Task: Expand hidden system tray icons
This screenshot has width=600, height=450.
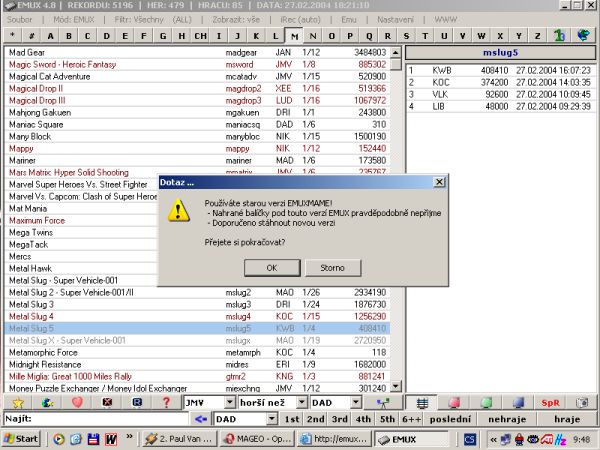Action: coord(494,439)
